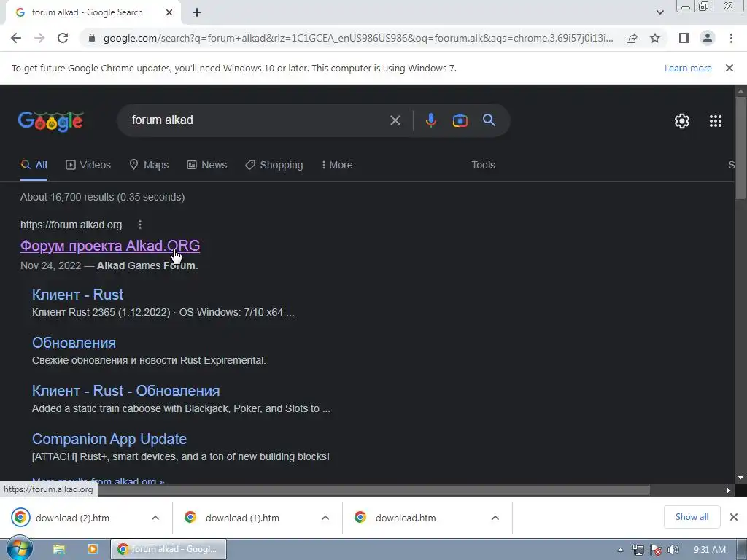Close the forum alkad Google Search tab
This screenshot has width=747, height=560.
click(169, 12)
